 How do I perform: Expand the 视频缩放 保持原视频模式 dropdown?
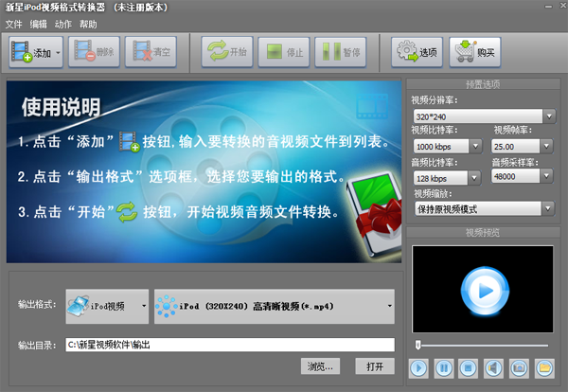click(548, 208)
